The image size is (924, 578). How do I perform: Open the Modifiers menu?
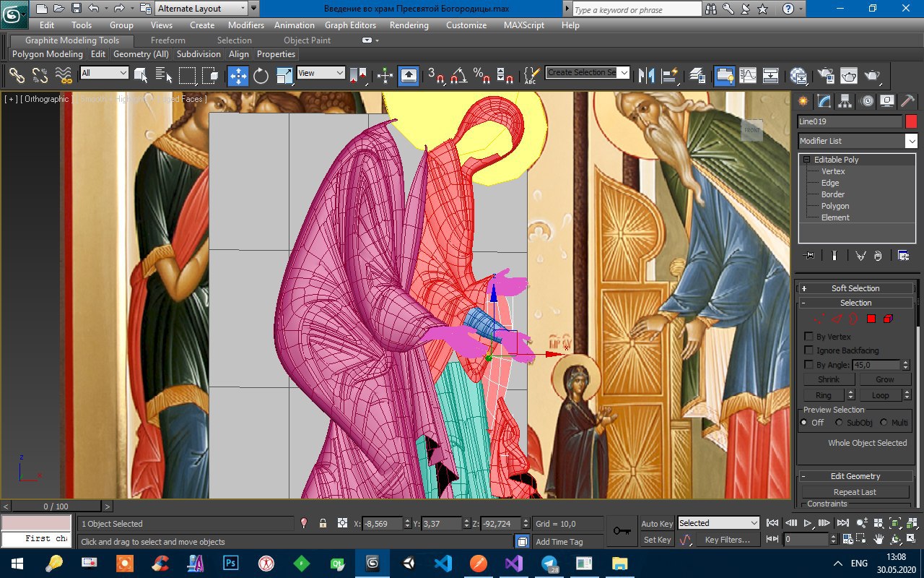[246, 25]
